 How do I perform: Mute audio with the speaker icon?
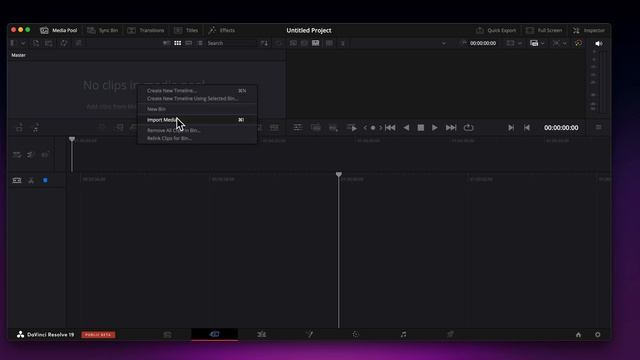[x=598, y=43]
